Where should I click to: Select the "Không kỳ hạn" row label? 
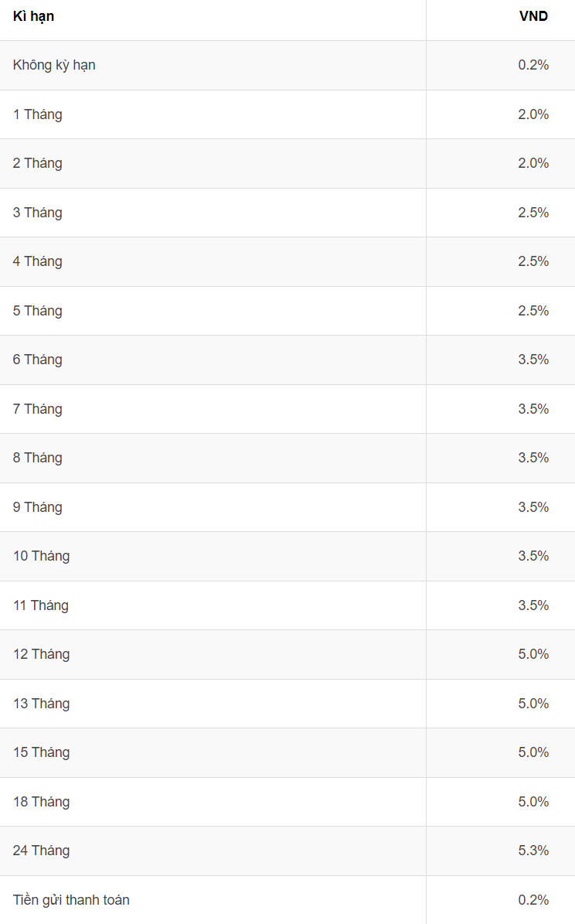point(54,65)
